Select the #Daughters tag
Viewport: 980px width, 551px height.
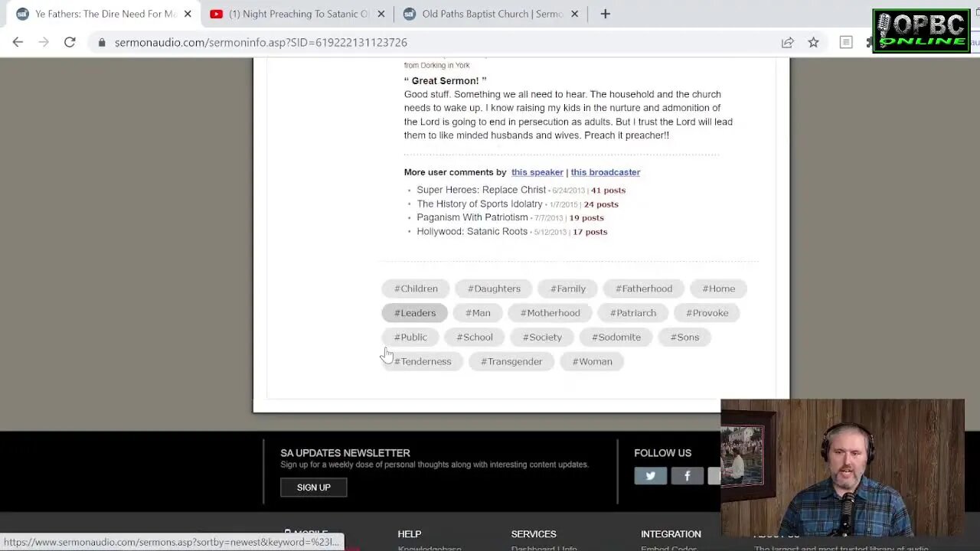coord(494,289)
